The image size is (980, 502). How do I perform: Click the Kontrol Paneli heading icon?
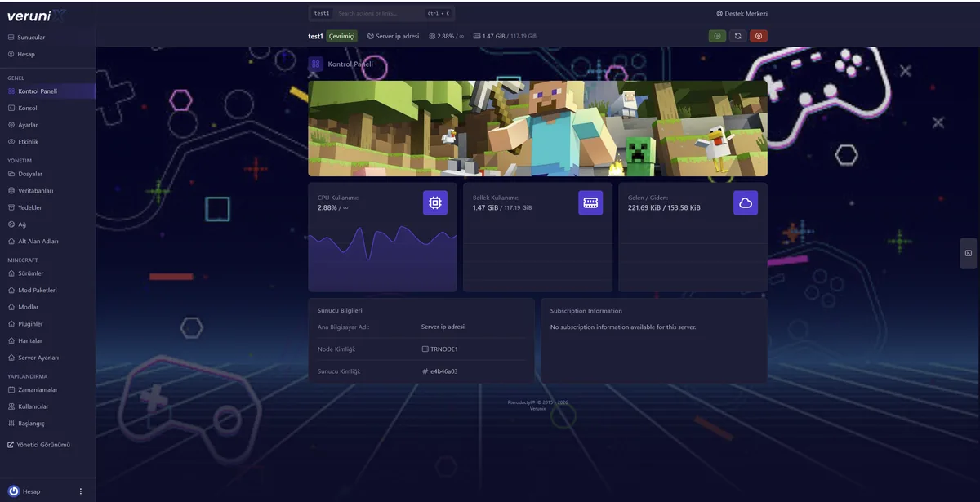316,64
